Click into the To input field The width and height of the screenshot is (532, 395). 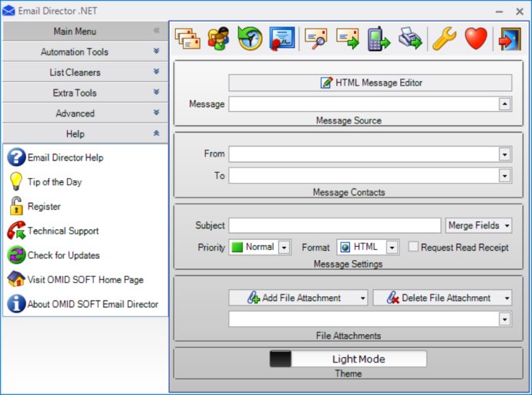tap(364, 176)
